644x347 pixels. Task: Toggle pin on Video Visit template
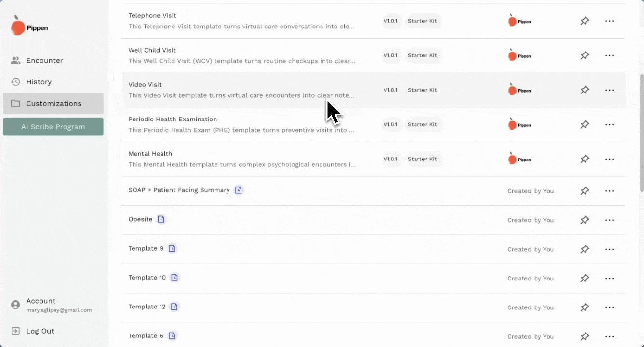pos(584,90)
